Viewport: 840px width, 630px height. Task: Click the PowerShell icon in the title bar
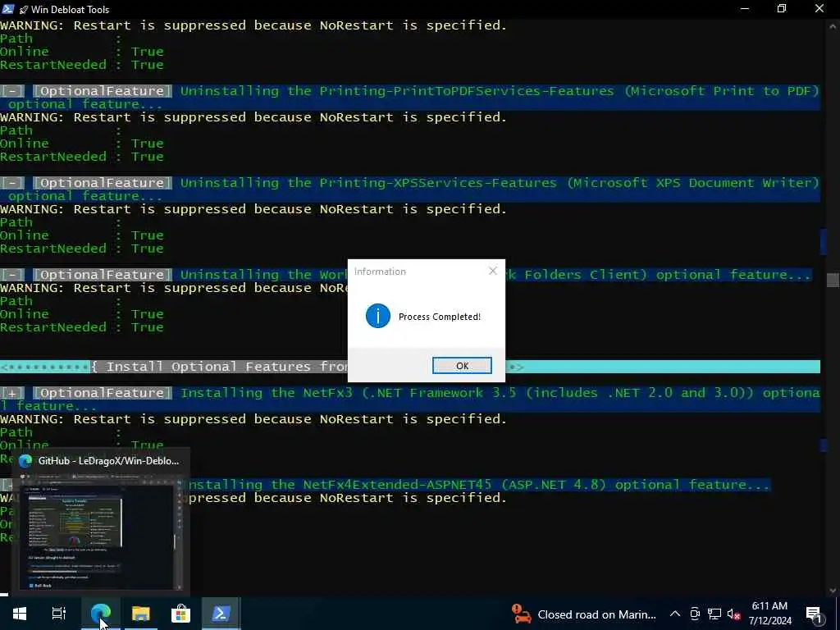click(x=8, y=8)
